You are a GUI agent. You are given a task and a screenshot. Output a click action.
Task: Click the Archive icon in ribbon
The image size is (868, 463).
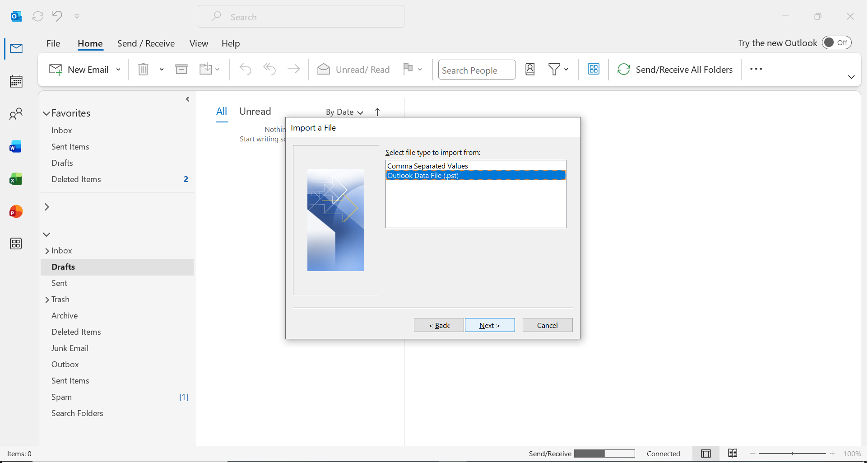pyautogui.click(x=181, y=69)
